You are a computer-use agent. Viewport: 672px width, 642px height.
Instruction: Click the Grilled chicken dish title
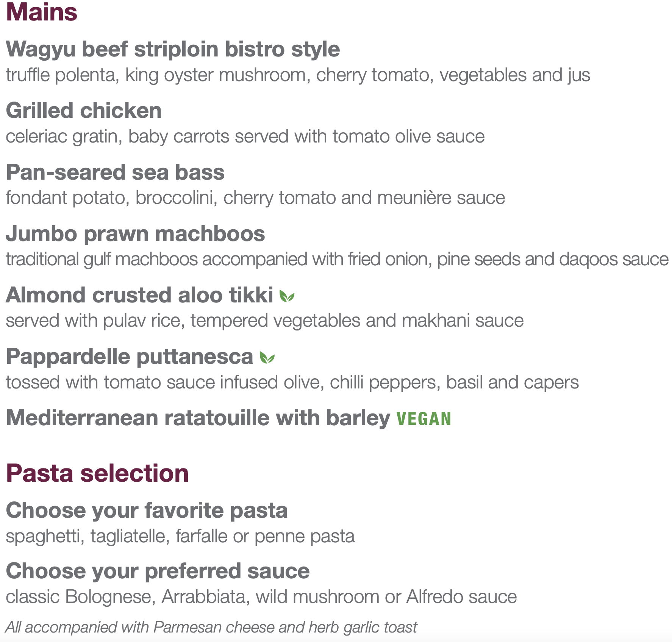84,111
